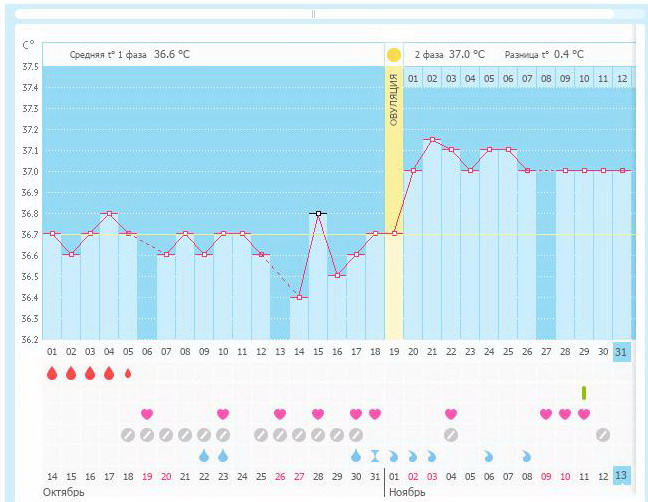Click the lowest temperature point at 36.4

(299, 297)
